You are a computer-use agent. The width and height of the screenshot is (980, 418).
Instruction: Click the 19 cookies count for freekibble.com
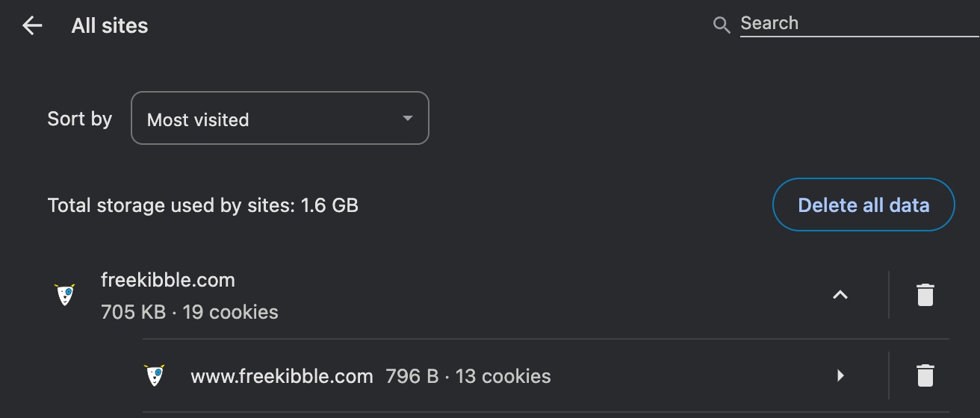pos(230,312)
